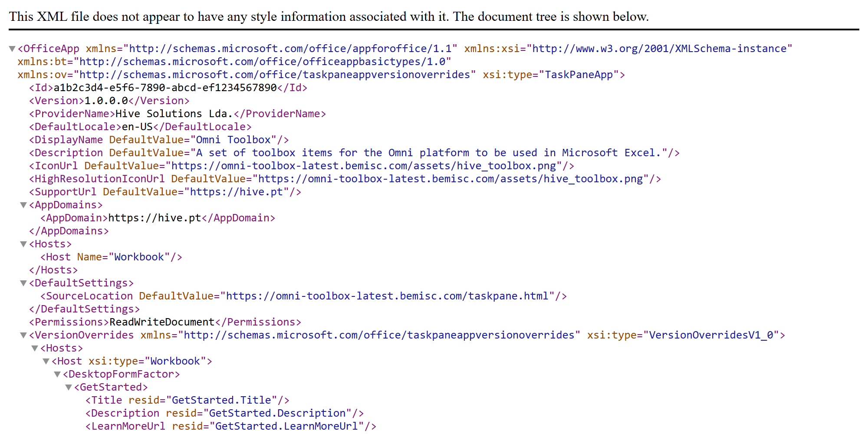Viewport: 868px width, 434px height.
Task: Click the Version value 1.0.0.0
Action: pos(106,101)
